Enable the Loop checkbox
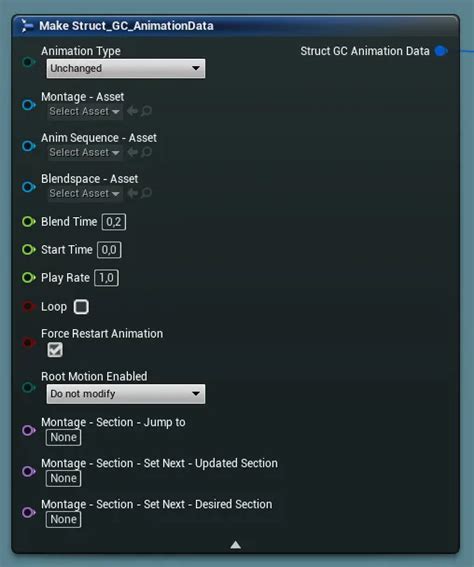The height and width of the screenshot is (567, 474). (81, 307)
